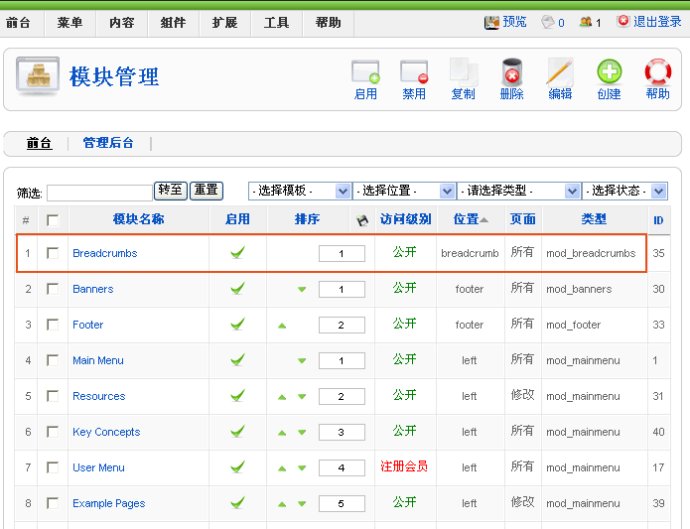
Task: Open the 帮助 lifebuoy help icon
Action: pyautogui.click(x=657, y=73)
